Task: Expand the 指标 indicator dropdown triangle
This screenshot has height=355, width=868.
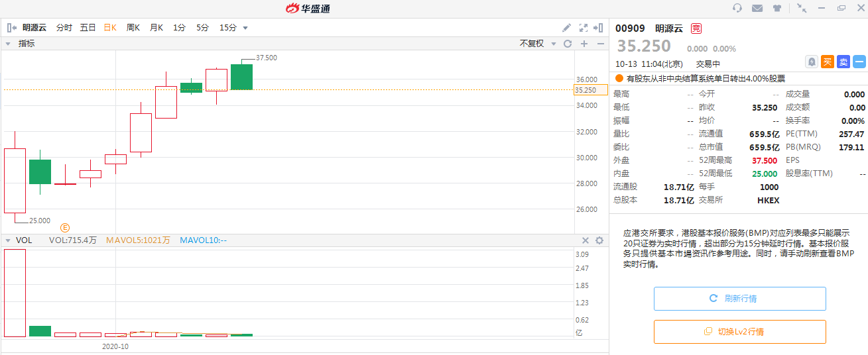Action: [x=8, y=44]
